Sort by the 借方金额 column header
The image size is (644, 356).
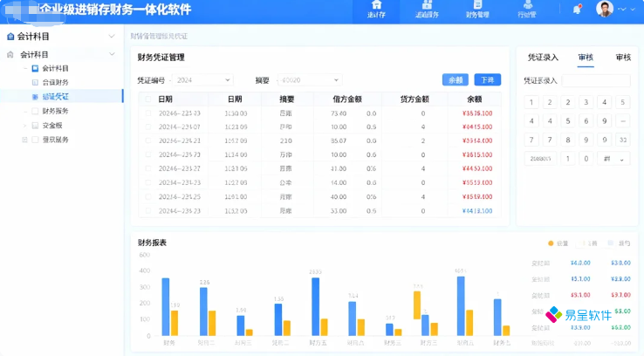[x=347, y=99]
